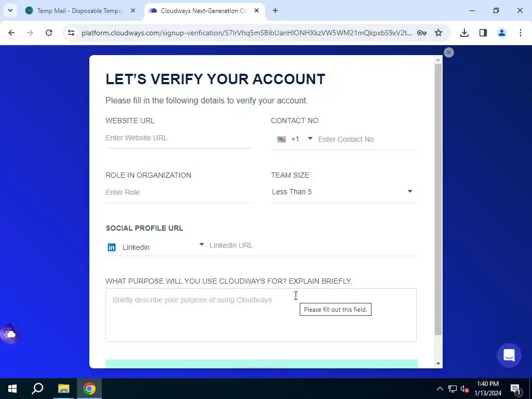Open the taskbar clock and date
Image resolution: width=532 pixels, height=399 pixels.
coord(487,389)
